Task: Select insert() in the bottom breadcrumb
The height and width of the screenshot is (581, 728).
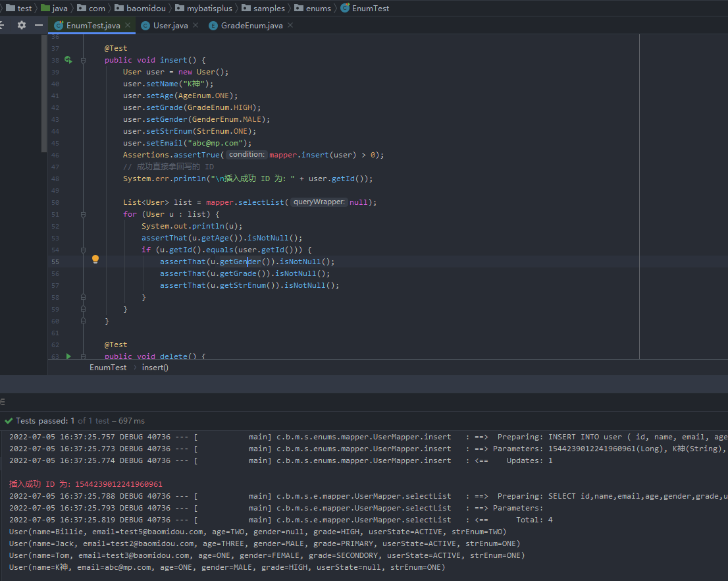Action: click(155, 368)
